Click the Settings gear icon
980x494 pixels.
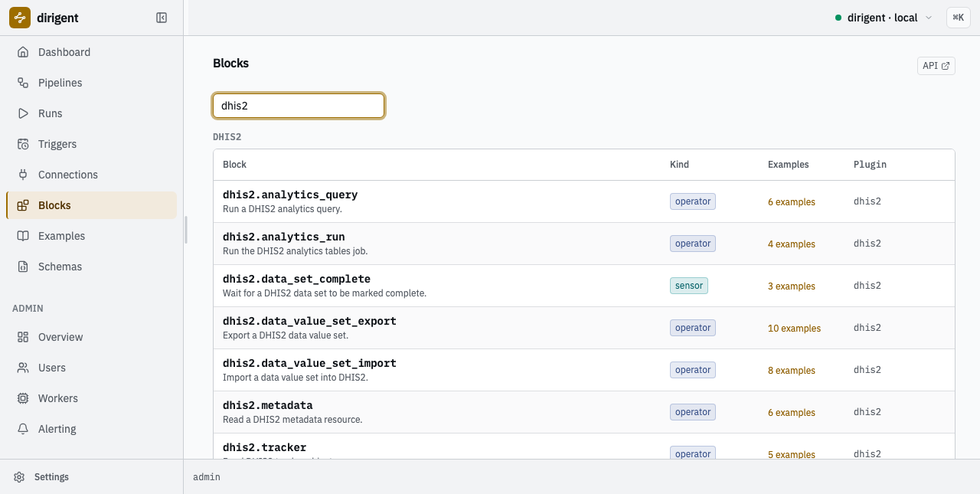pyautogui.click(x=19, y=477)
